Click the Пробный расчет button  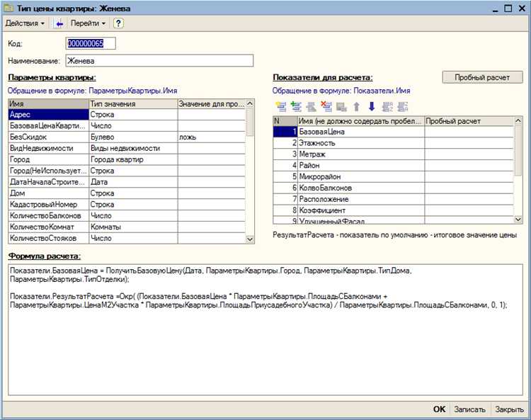pos(482,77)
